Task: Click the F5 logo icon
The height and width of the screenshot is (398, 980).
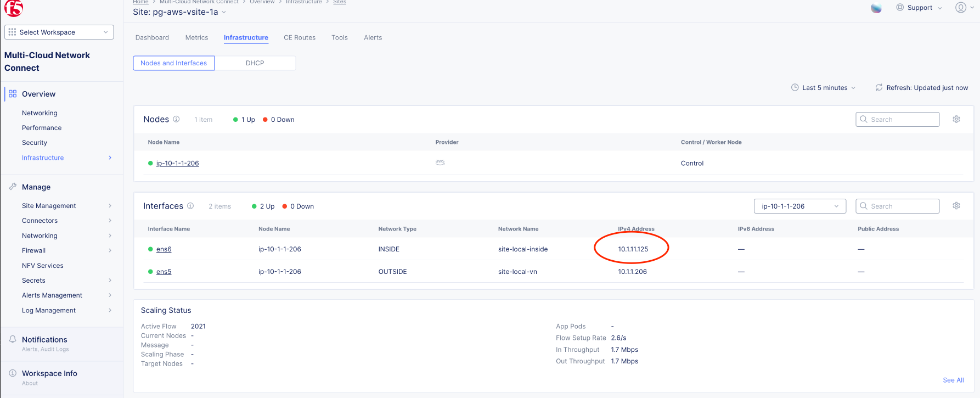Action: (14, 8)
